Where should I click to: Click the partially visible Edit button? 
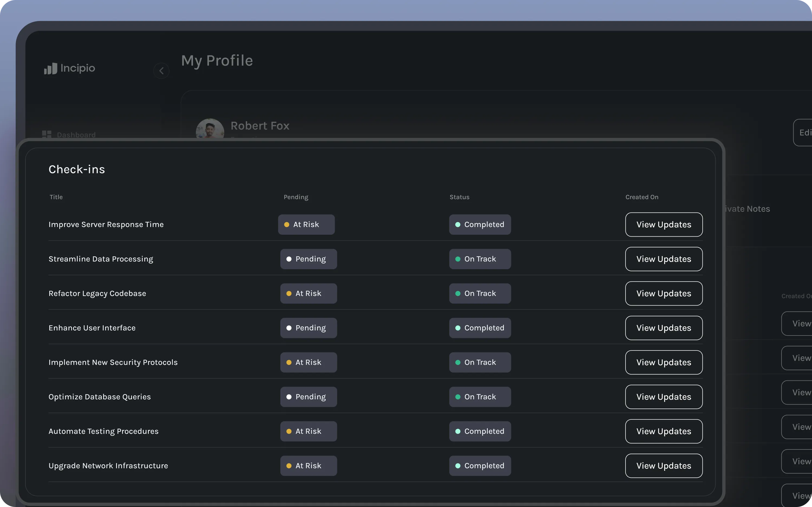point(804,132)
